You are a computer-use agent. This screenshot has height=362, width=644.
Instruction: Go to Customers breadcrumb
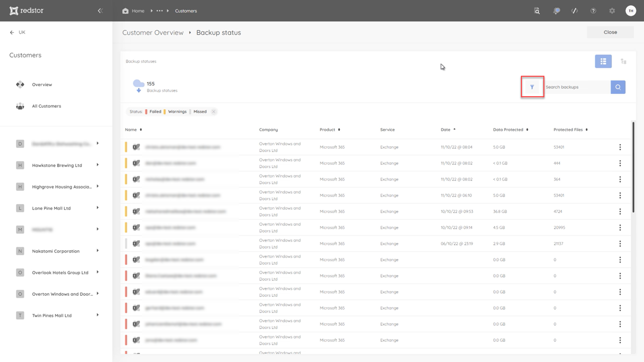coord(186,11)
